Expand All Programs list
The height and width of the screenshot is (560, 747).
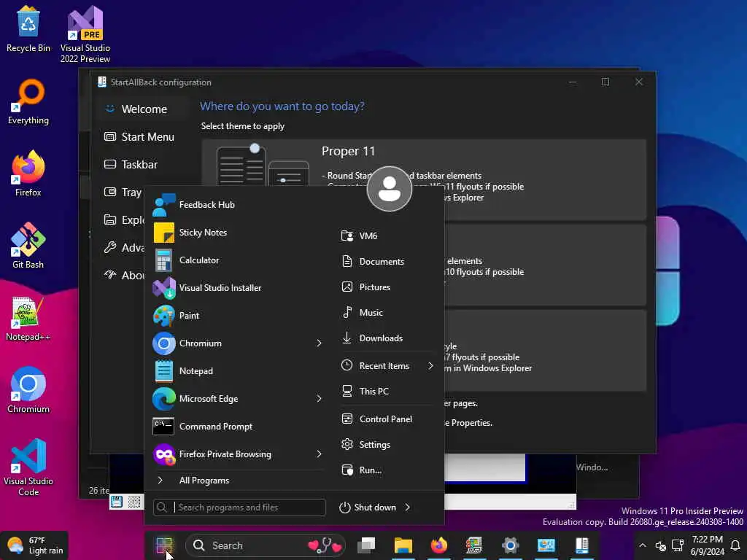[237, 481]
